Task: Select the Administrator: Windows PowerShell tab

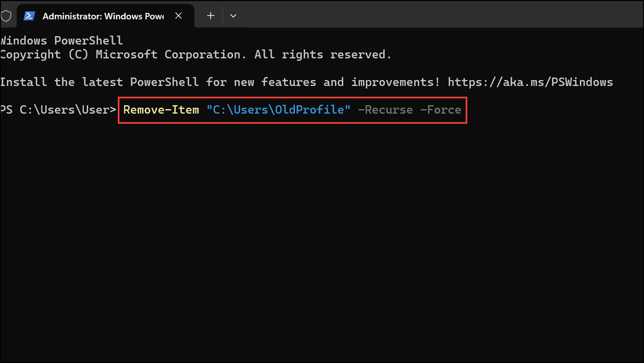Action: click(x=105, y=16)
